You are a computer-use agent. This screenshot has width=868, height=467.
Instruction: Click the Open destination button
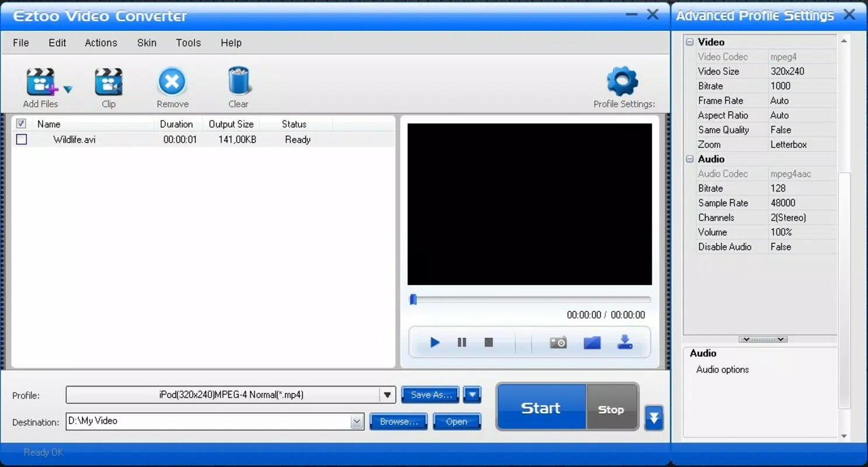tap(456, 421)
